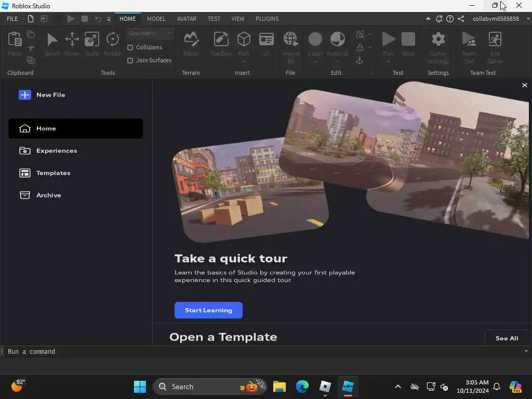
Task: Expand the Material dropdown arrow
Action: pos(338,62)
